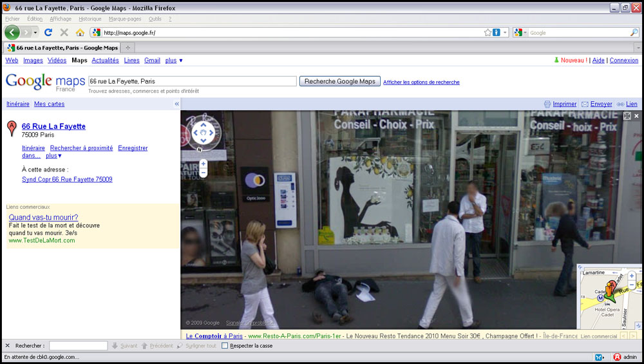
Task: Click the admin icon in status bar
Action: [x=617, y=357]
